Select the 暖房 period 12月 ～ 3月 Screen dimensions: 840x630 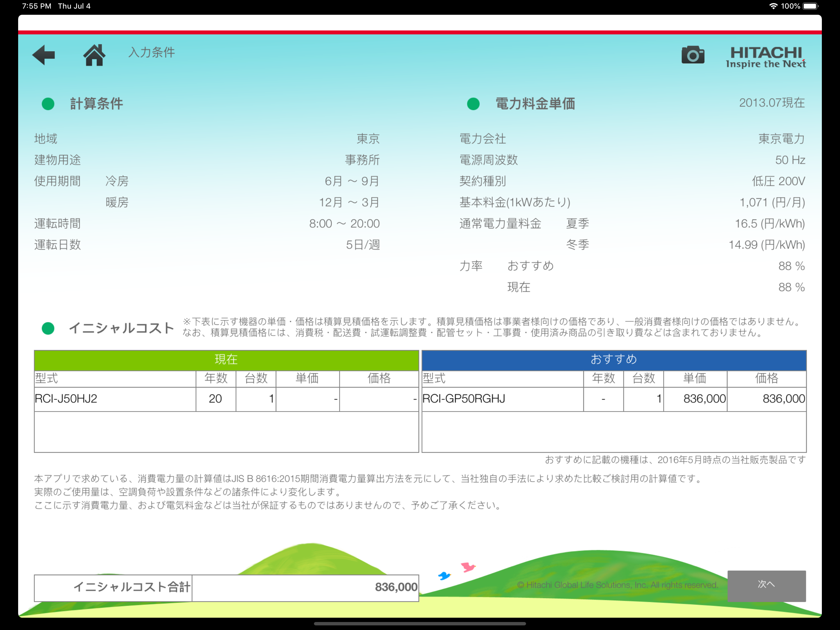point(349,202)
